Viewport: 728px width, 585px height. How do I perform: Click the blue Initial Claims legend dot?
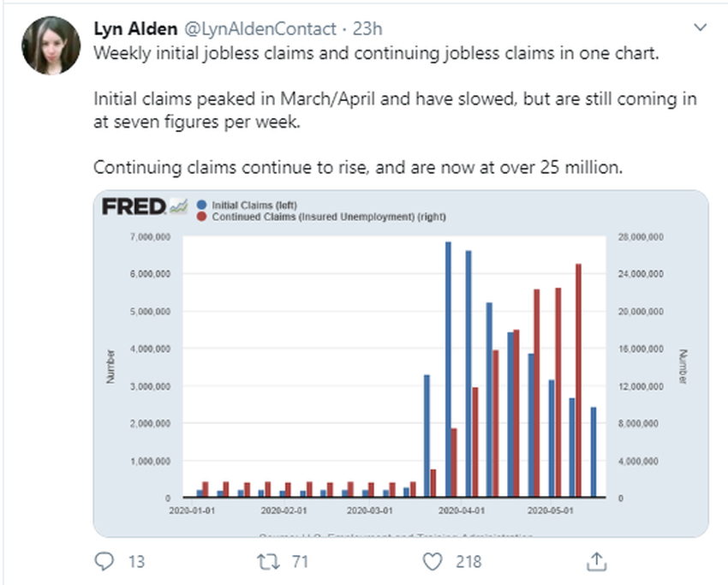(201, 206)
